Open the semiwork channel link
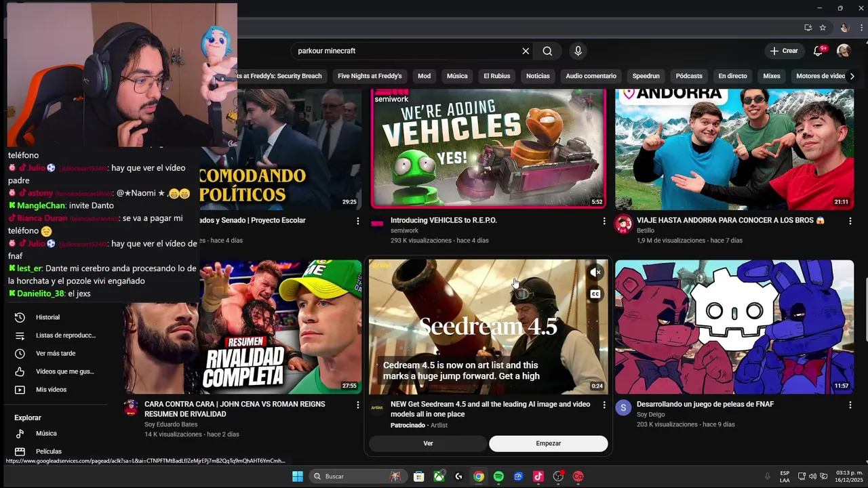 click(404, 230)
